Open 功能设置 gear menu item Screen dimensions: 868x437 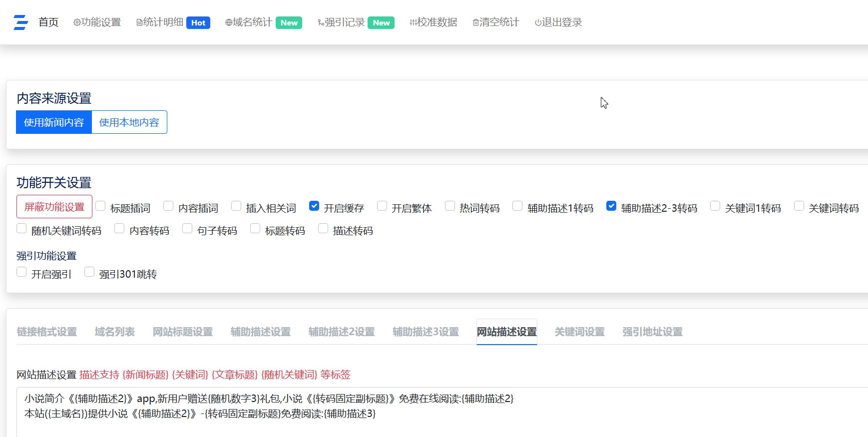[x=97, y=22]
